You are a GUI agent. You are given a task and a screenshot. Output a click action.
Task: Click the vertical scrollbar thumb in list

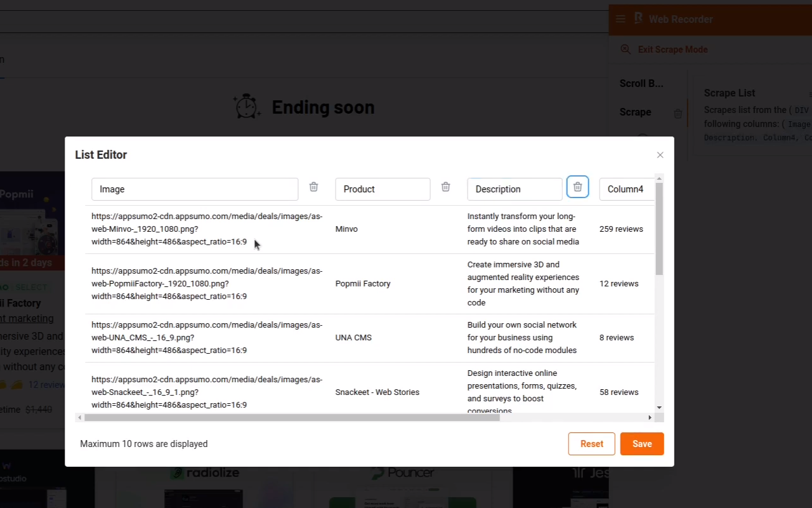pos(659,229)
